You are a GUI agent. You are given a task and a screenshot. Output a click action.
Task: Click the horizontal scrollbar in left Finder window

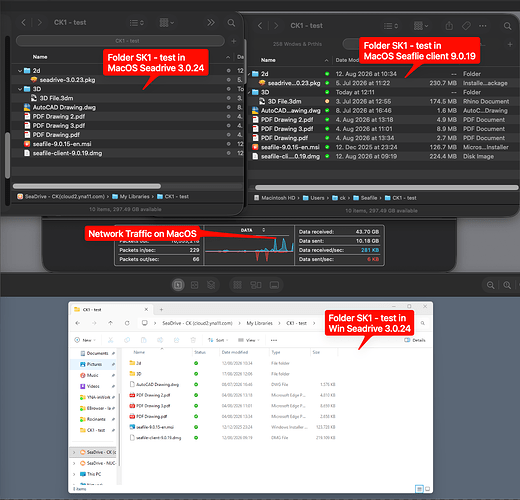(87, 186)
